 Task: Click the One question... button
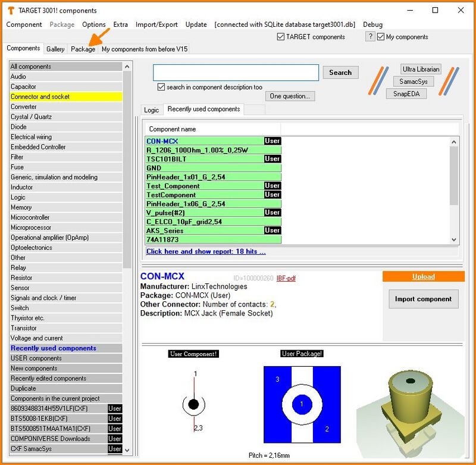[x=290, y=96]
